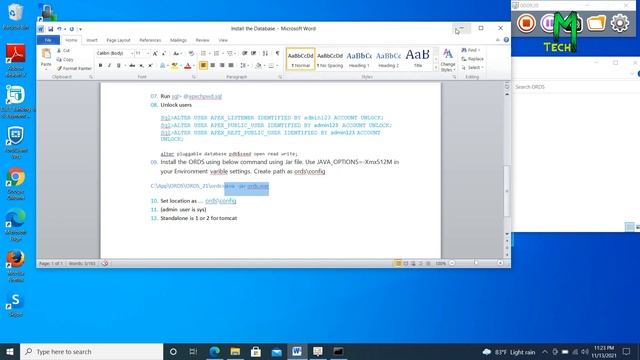Toggle Italic formatting
The height and width of the screenshot is (360, 640).
click(109, 65)
